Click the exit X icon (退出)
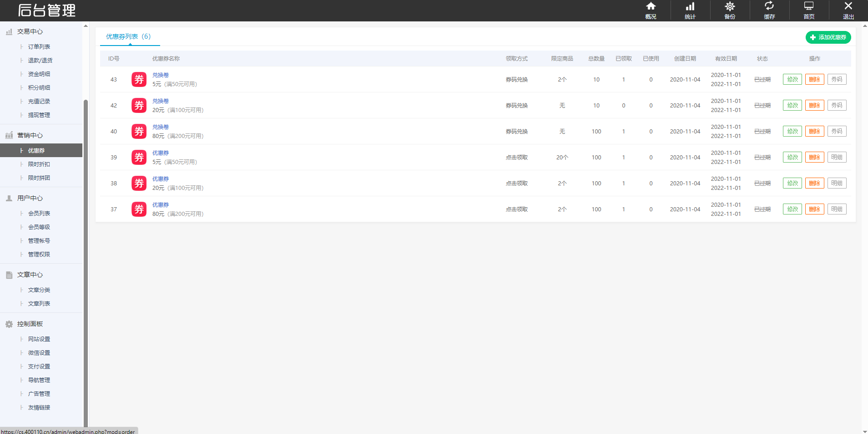The width and height of the screenshot is (868, 434). point(848,10)
